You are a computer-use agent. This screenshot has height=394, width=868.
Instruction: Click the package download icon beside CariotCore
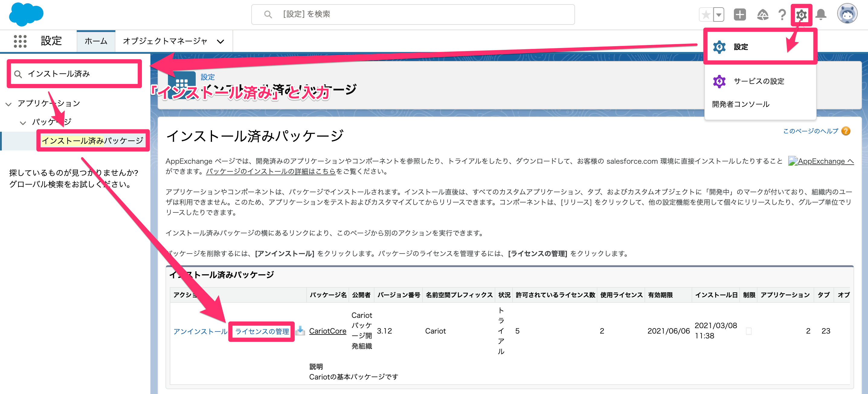click(x=300, y=331)
